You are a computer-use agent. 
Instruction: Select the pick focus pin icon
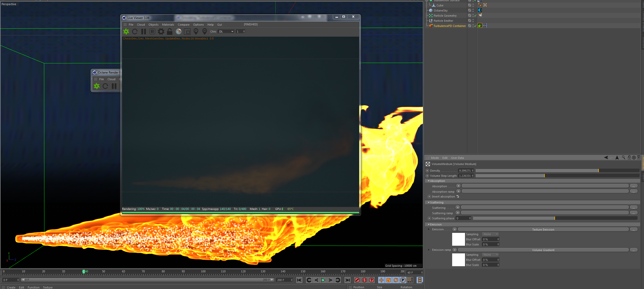pyautogui.click(x=196, y=32)
